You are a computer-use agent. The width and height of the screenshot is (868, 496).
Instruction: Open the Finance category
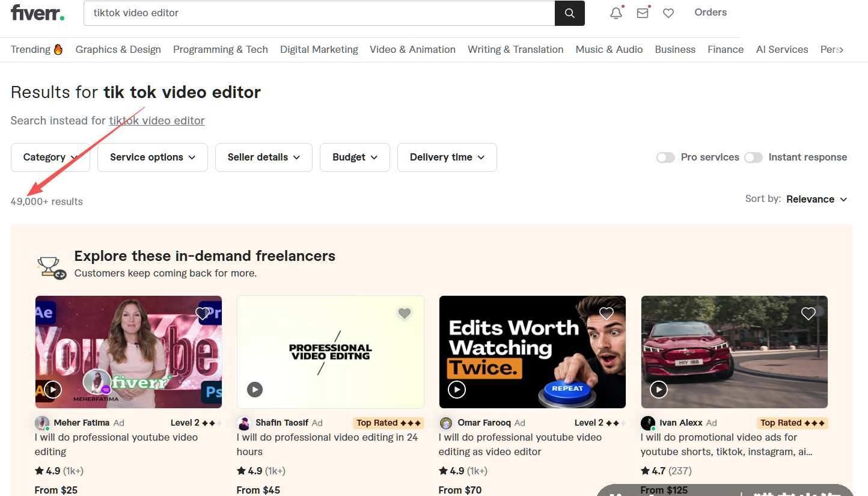(726, 49)
